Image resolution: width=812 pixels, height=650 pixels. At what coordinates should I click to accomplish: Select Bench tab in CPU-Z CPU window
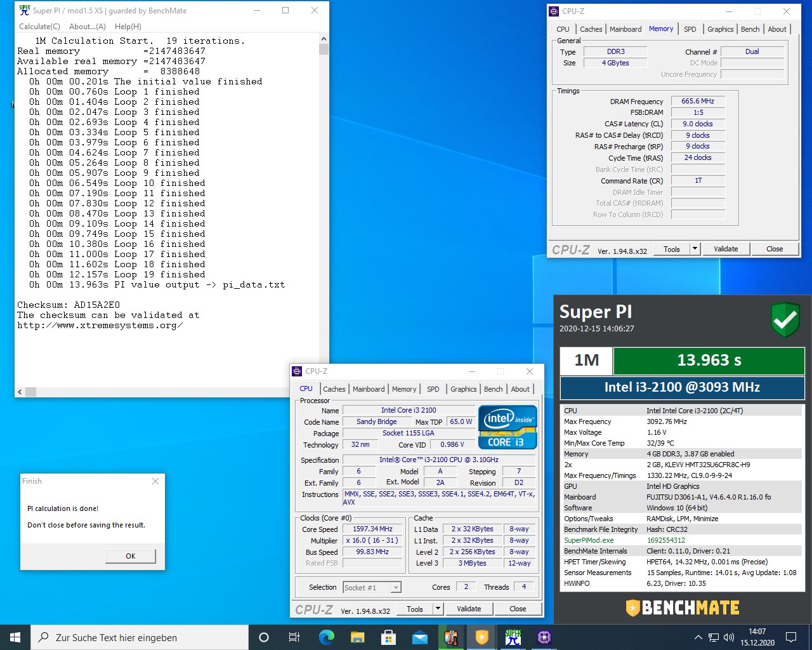pos(493,389)
